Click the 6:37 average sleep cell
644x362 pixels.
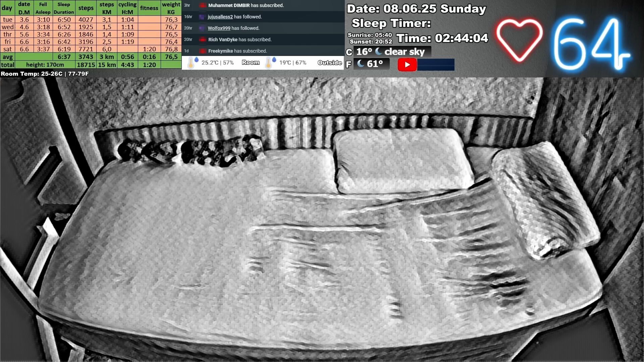64,57
